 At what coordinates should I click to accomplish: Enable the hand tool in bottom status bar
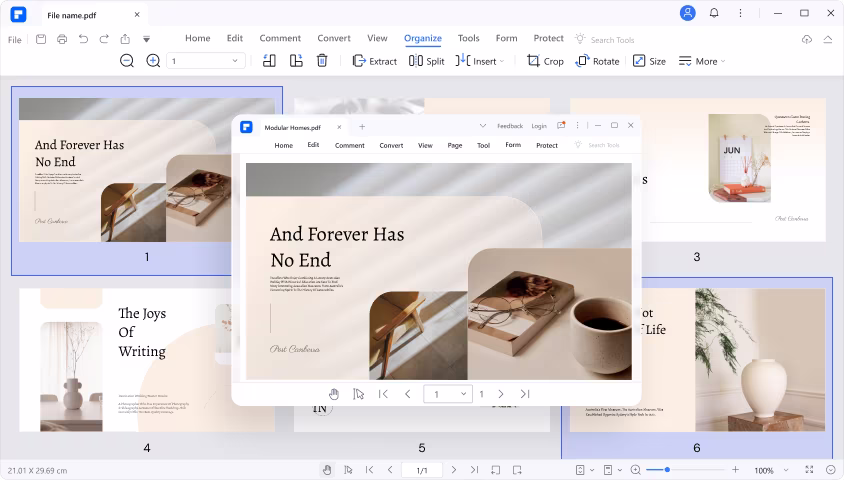[326, 470]
